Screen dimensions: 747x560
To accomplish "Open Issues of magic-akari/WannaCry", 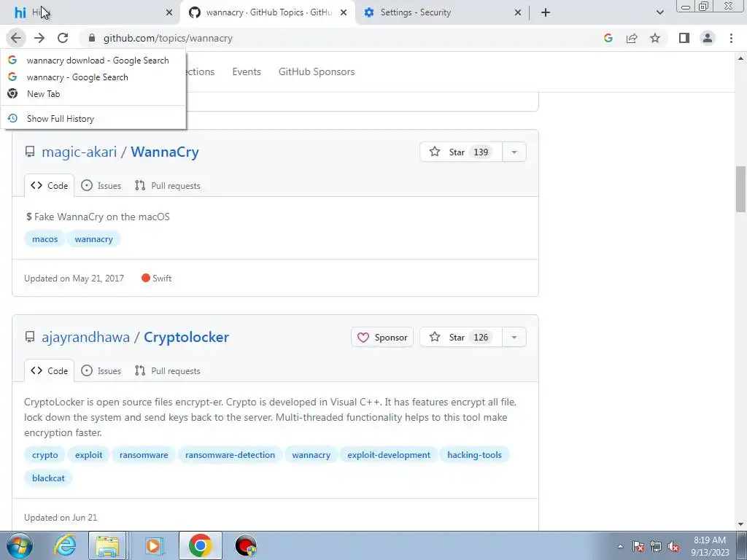I will tap(101, 186).
